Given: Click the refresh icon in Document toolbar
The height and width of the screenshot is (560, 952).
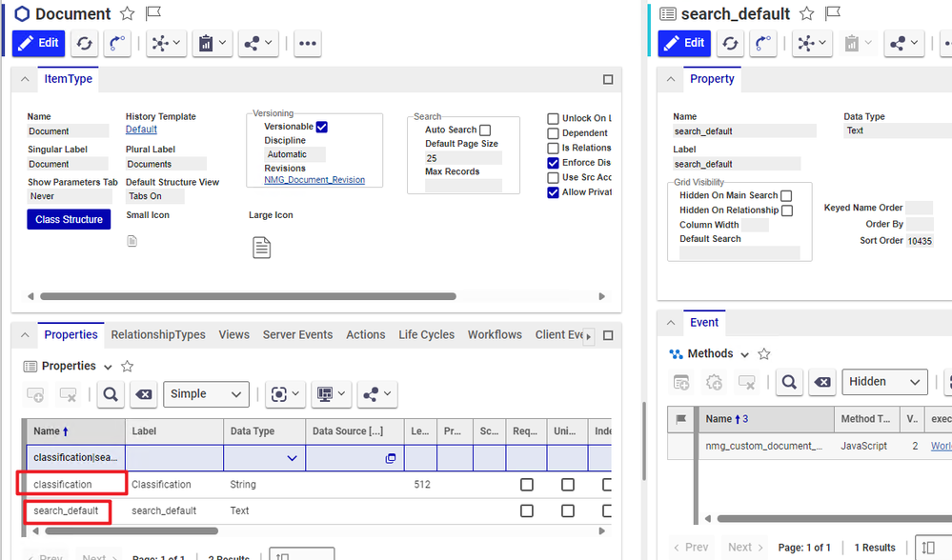Looking at the screenshot, I should pos(84,43).
